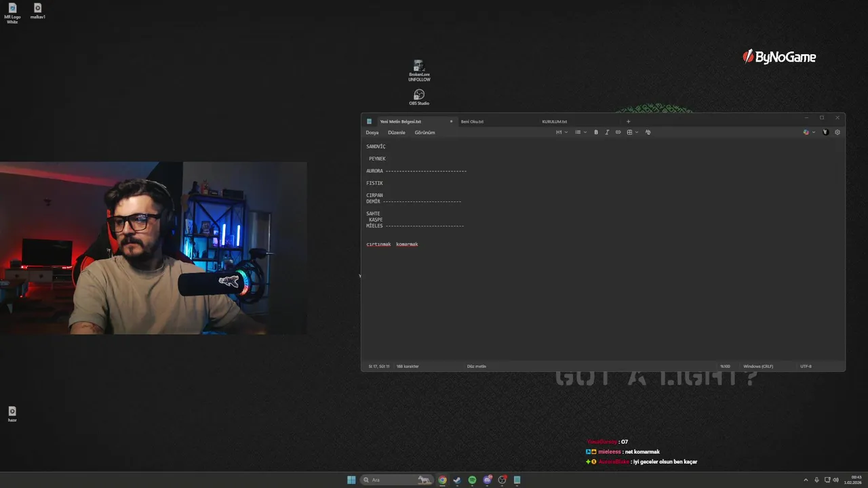
Task: Click the ByNoGame logo overlay
Action: [779, 57]
